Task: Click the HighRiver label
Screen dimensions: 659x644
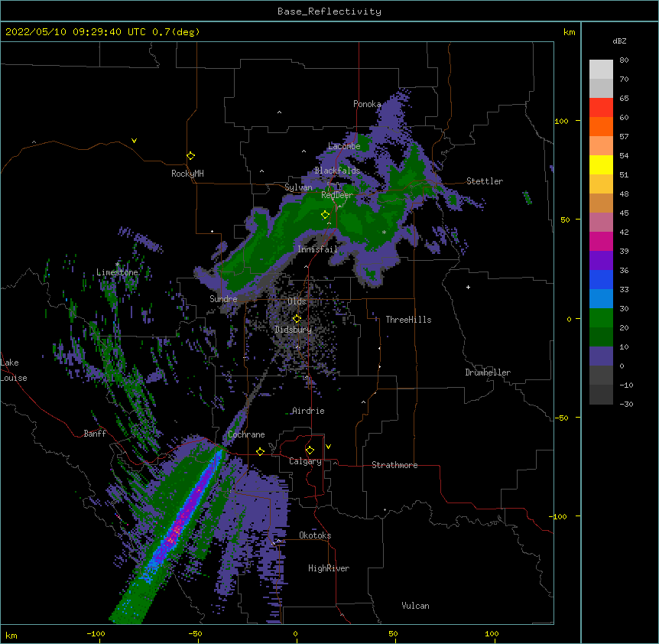Action: point(329,568)
